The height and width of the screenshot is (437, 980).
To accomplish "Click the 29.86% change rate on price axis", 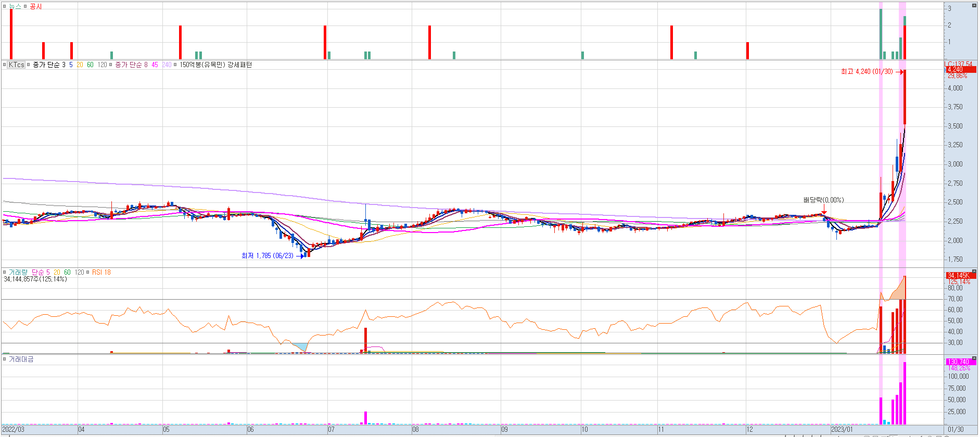I will coord(957,76).
